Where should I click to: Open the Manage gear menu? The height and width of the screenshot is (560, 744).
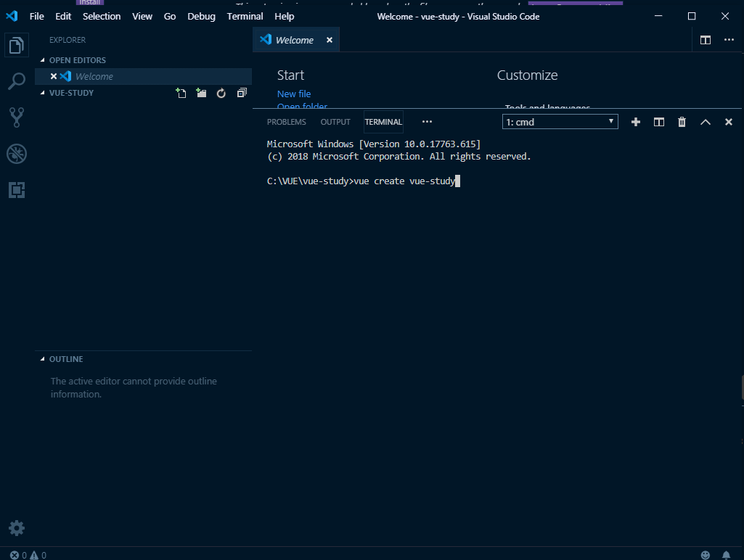tap(17, 528)
